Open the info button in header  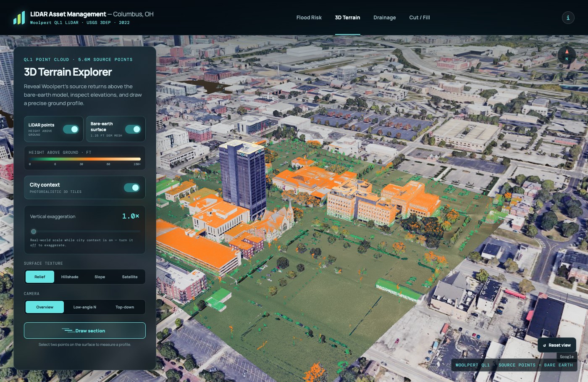[568, 18]
